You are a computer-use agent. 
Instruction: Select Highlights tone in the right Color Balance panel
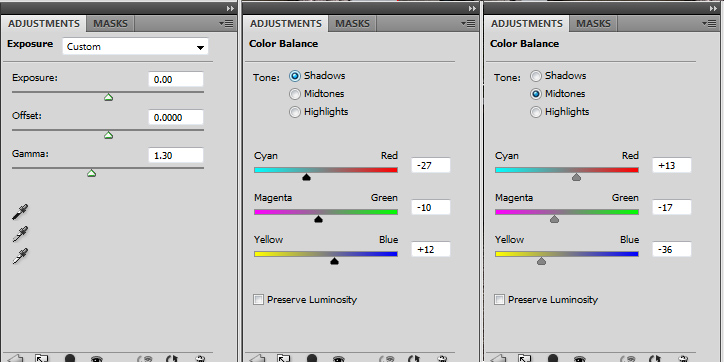536,112
